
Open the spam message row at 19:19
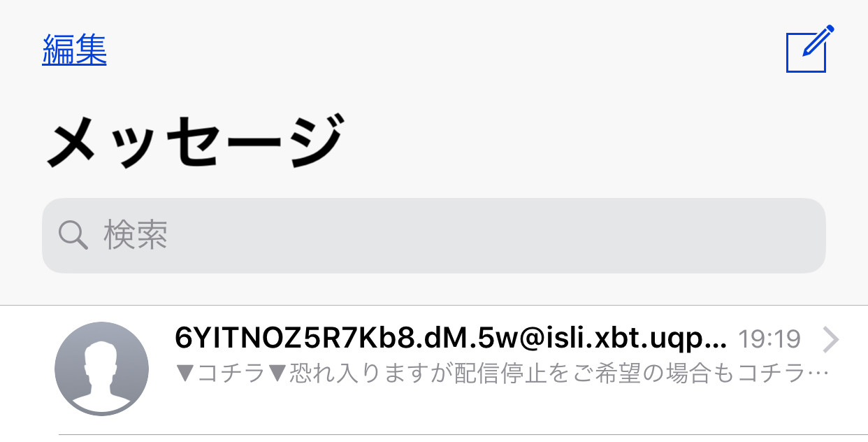click(434, 369)
